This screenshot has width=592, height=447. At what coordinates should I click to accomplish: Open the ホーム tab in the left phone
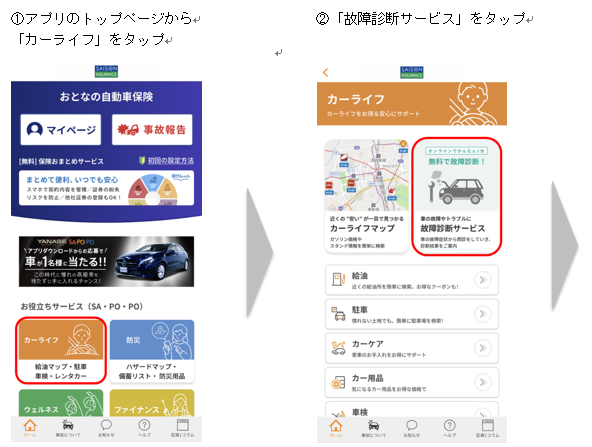tap(30, 428)
